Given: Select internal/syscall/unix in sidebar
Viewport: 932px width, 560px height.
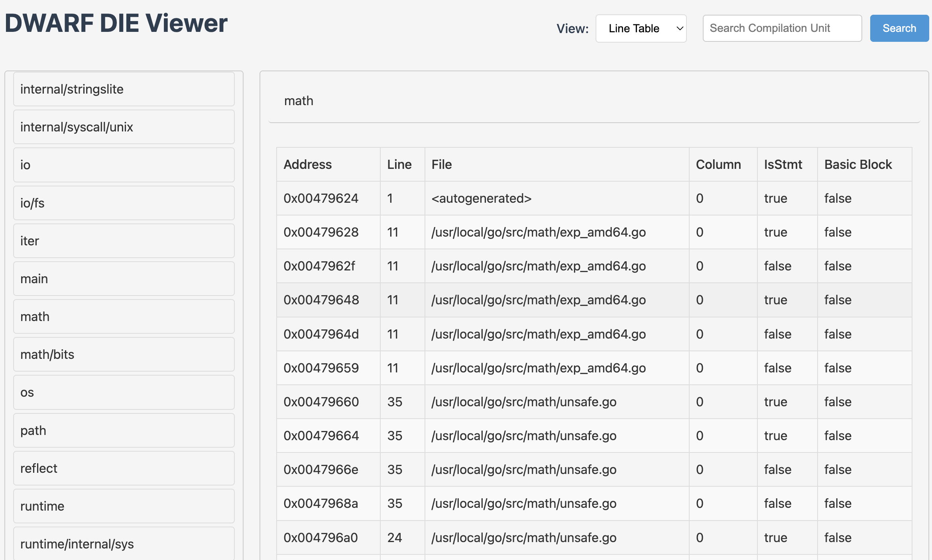Looking at the screenshot, I should [x=124, y=127].
